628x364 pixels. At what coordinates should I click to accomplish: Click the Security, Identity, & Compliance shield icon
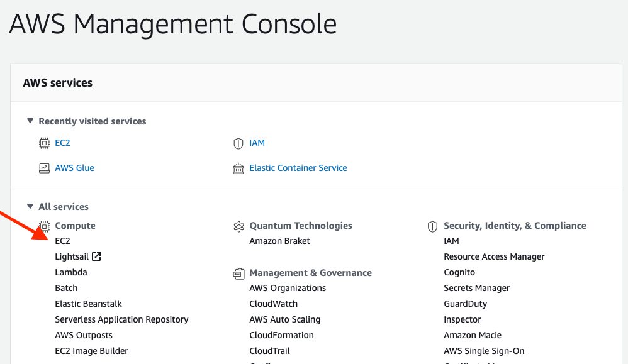[x=432, y=227]
